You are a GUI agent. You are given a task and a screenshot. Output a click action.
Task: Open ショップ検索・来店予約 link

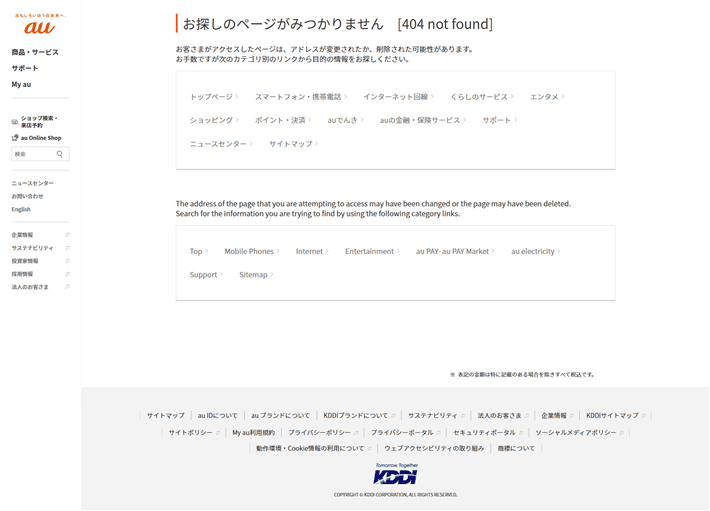(39, 122)
